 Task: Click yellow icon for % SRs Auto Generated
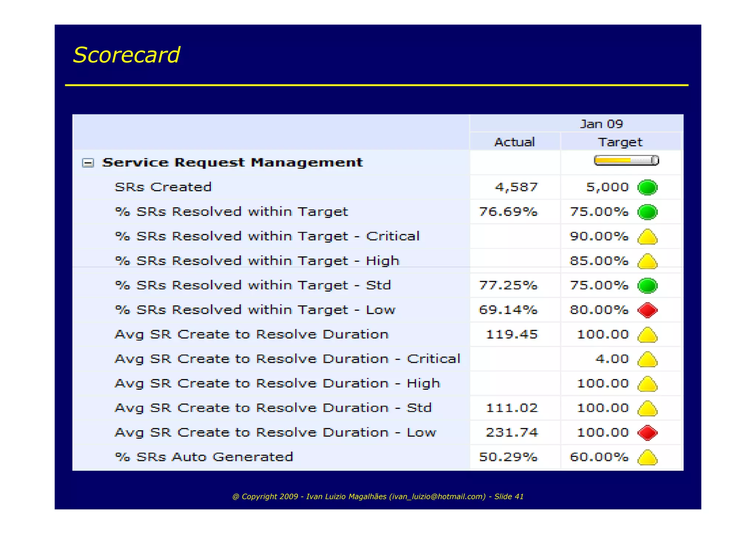647,458
